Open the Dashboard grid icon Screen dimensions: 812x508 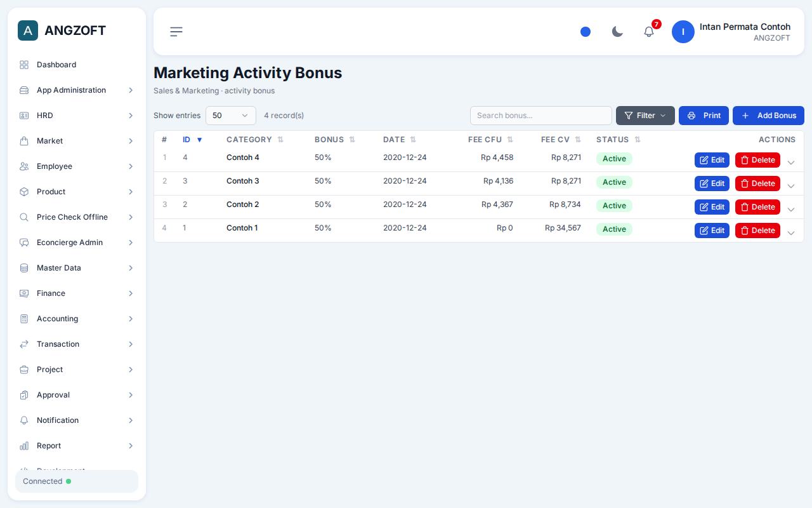(24, 65)
